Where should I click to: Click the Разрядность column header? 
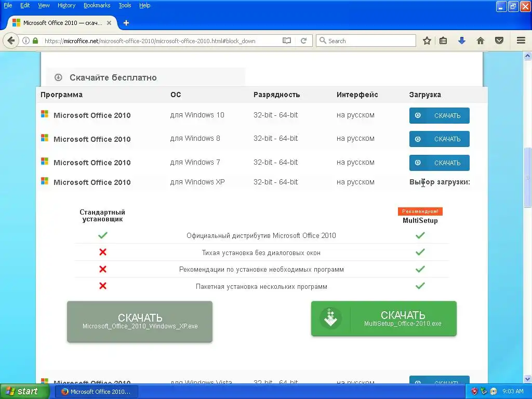276,95
